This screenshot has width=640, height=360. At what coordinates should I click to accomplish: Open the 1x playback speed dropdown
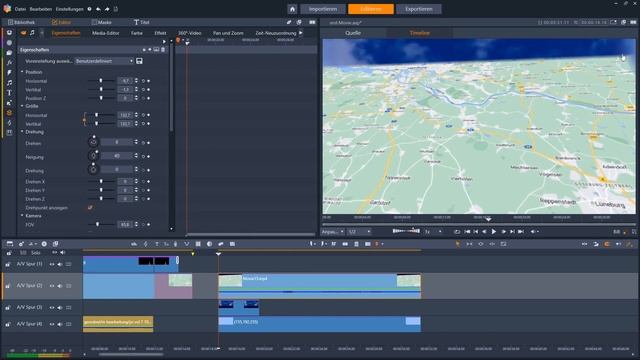[433, 232]
